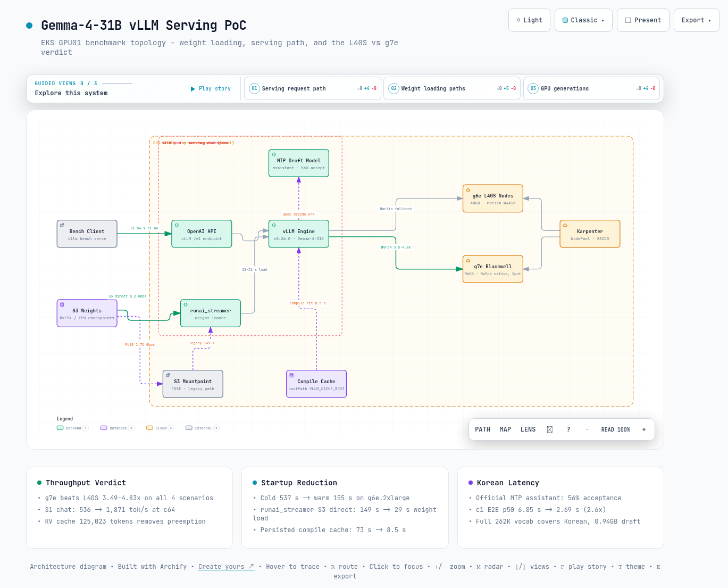Click the Startup Reduction card heading

coord(299,483)
